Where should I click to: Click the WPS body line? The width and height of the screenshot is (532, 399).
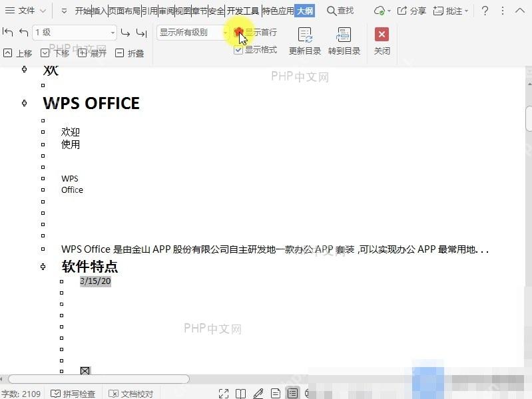point(69,179)
